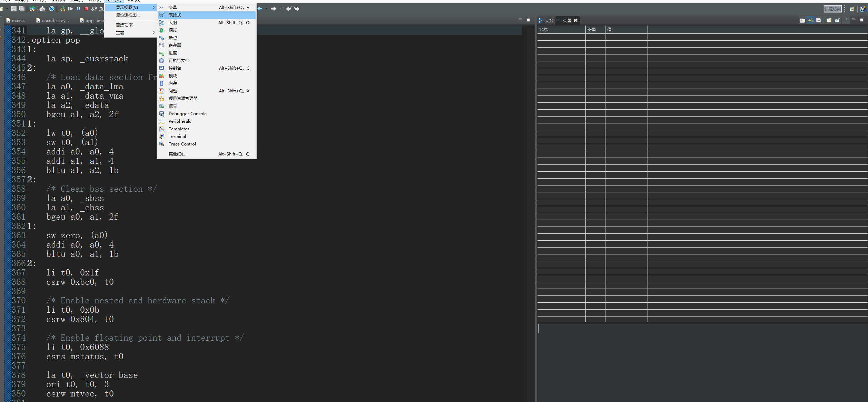868x402 pixels.
Task: Open the Peripherals view
Action: tap(207, 121)
